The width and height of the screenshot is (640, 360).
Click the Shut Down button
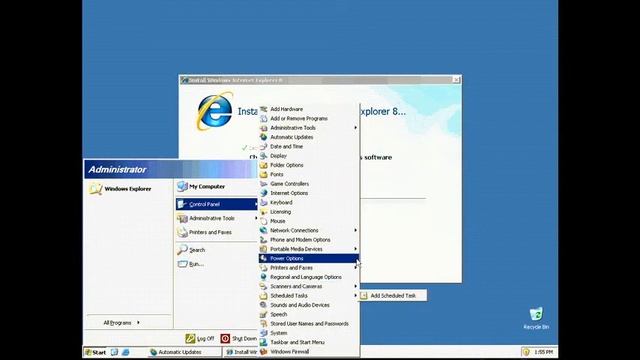(x=238, y=338)
